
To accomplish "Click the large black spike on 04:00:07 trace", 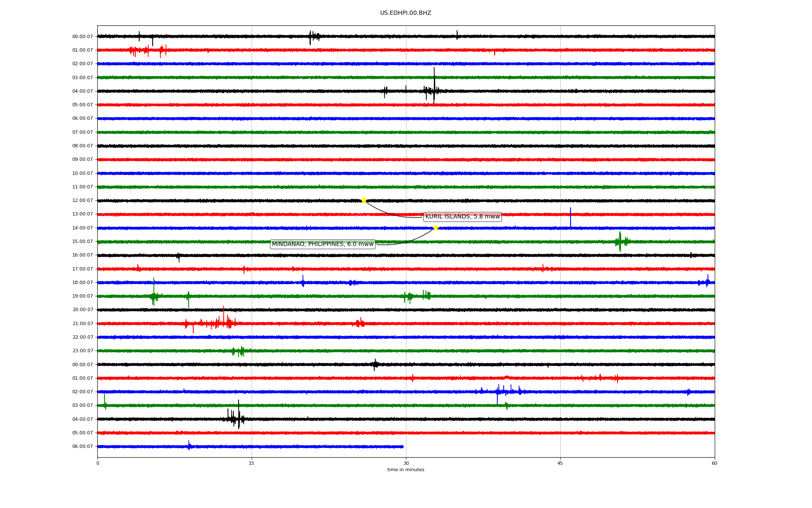I will 434,85.
